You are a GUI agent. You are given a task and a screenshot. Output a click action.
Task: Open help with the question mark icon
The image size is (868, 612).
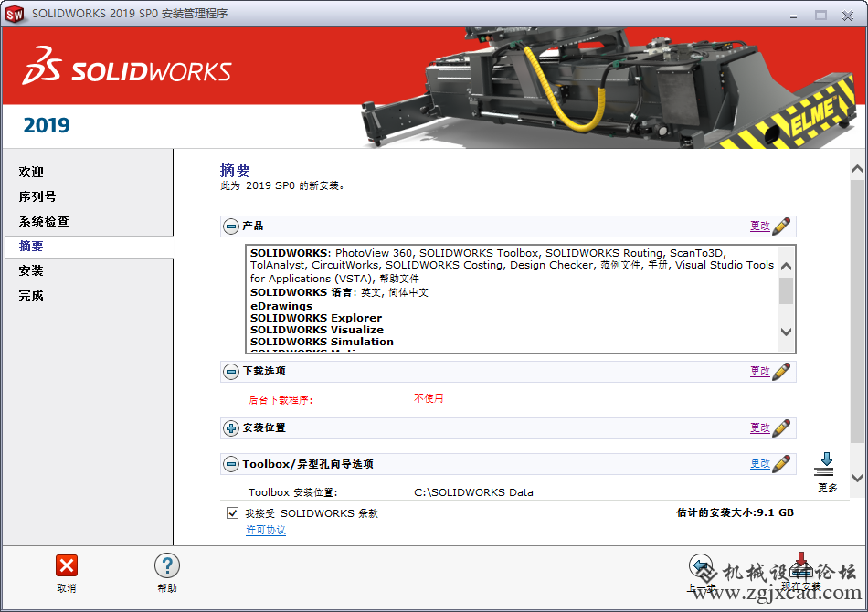[167, 566]
